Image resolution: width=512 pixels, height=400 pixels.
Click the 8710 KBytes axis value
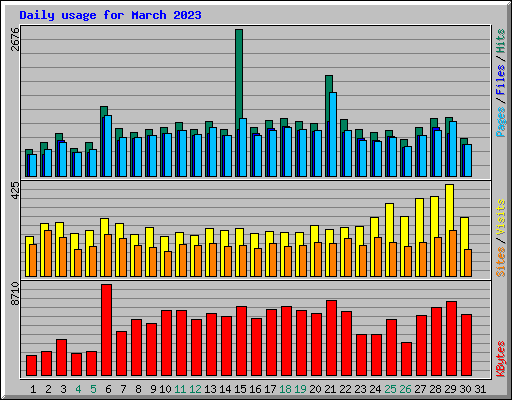pos(15,294)
